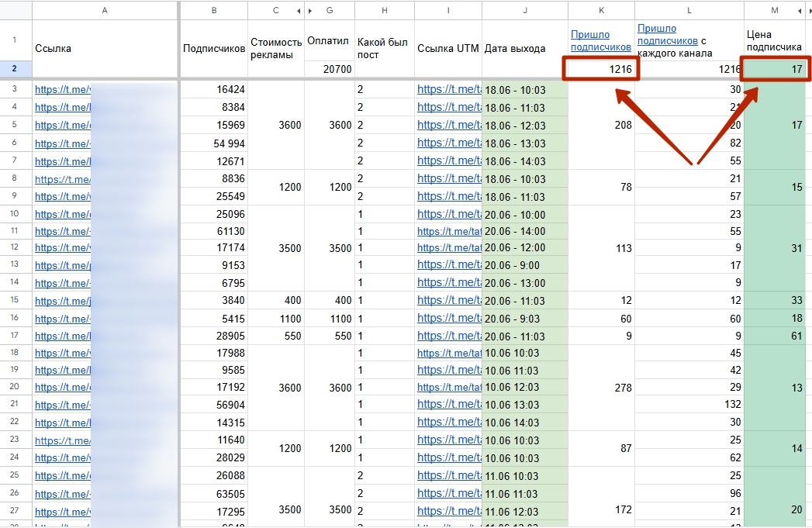Select the 1216 total in column K

coord(601,69)
